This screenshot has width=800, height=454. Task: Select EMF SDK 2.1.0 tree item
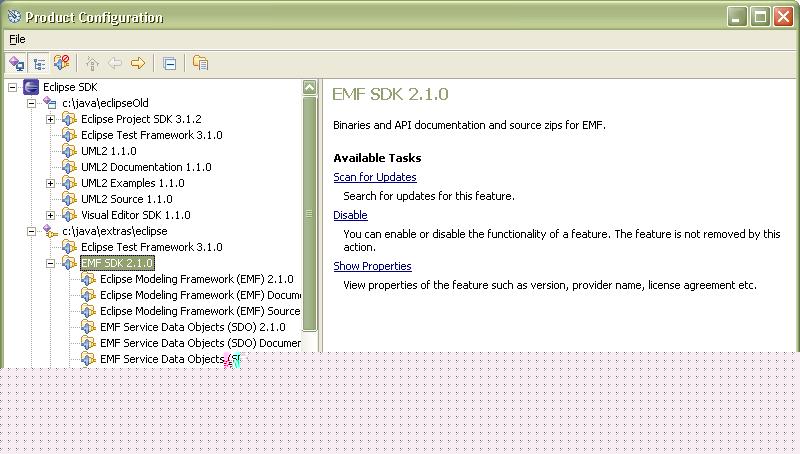tap(117, 263)
